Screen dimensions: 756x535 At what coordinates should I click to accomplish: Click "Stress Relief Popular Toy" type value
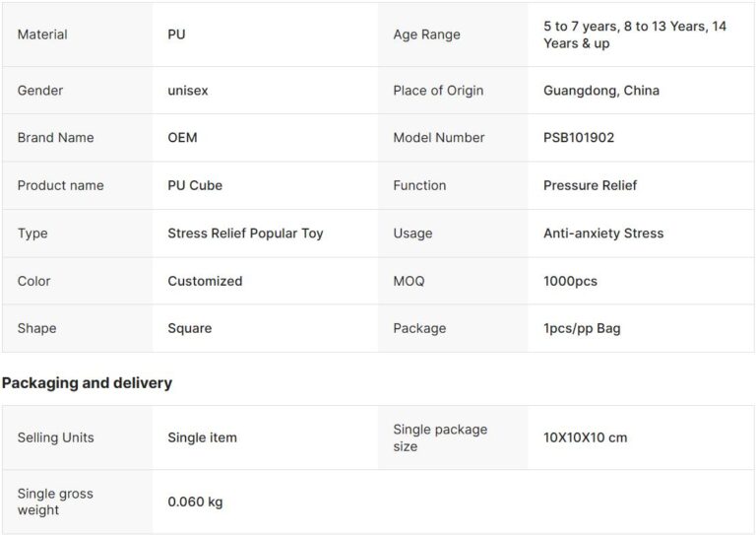245,234
